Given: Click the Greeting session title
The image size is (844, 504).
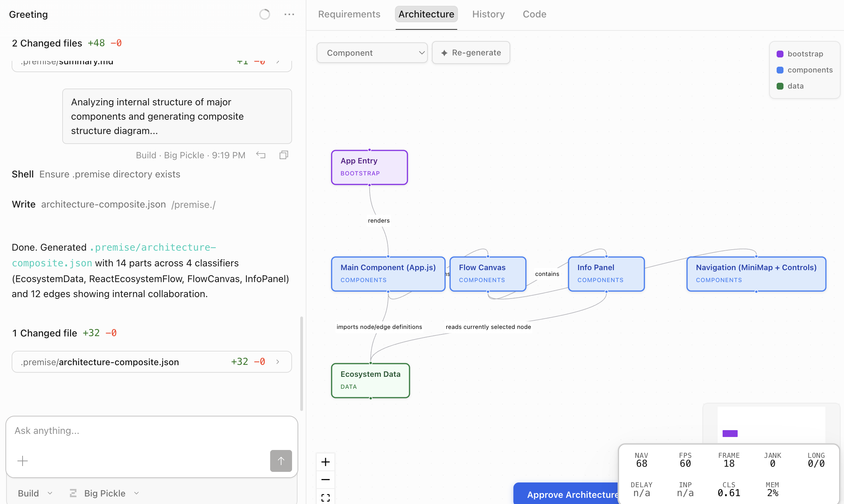Looking at the screenshot, I should (28, 14).
